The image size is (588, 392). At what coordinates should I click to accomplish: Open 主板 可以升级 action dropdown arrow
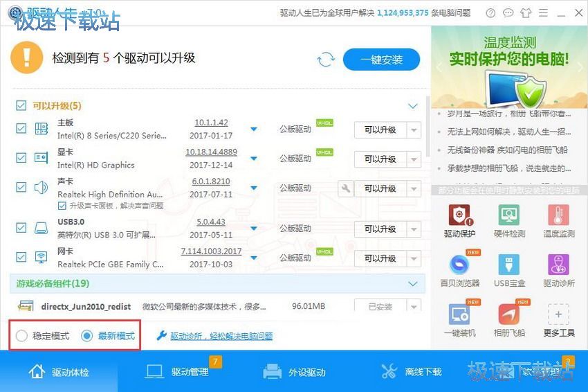[414, 130]
